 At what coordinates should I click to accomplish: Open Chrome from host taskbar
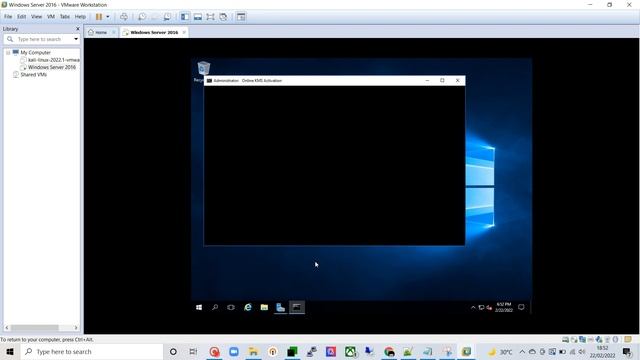[389, 351]
